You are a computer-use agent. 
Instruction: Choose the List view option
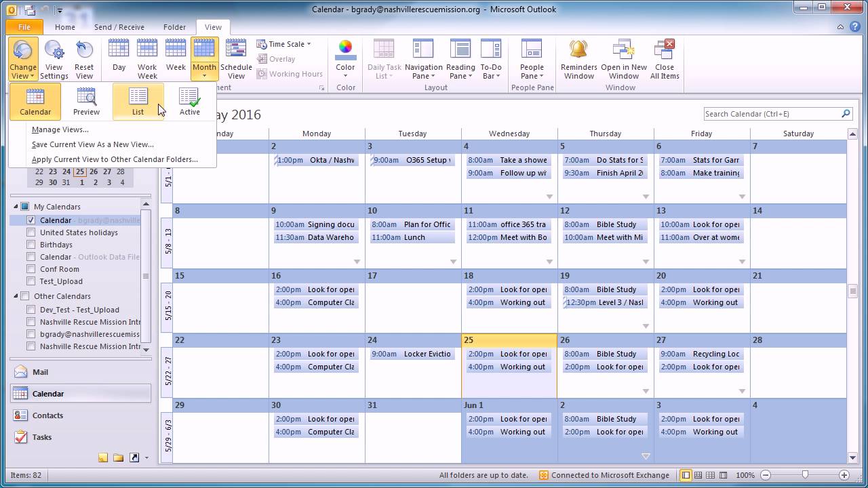click(138, 102)
